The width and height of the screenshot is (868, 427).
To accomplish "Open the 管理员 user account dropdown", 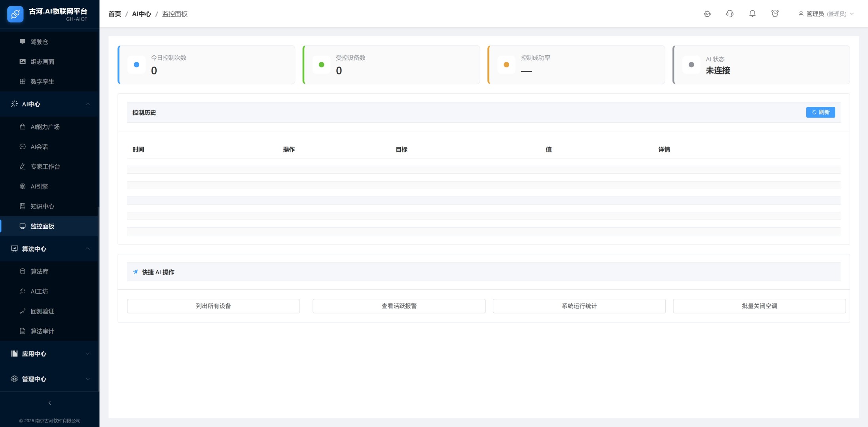I will (826, 14).
